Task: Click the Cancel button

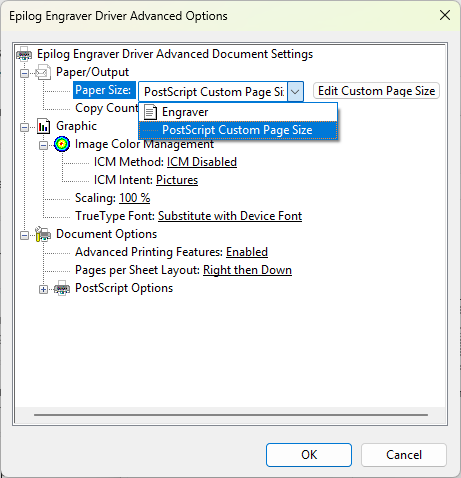Action: pos(404,455)
